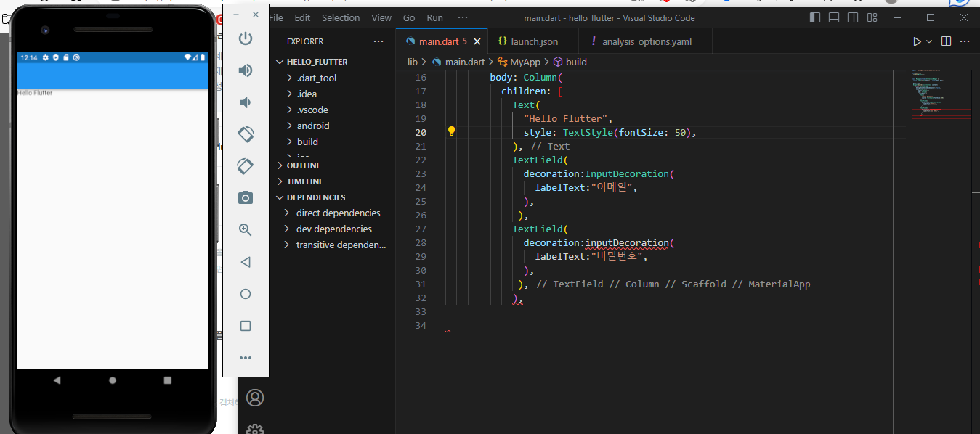
Task: Open the View menu
Action: coord(381,17)
